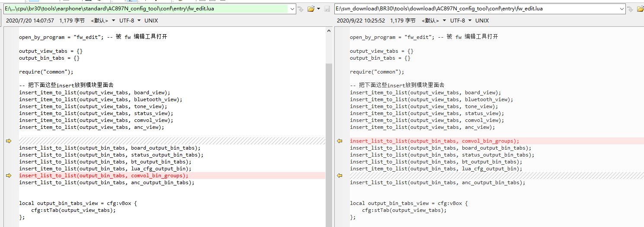Click the left pane reload arrow icon
The width and height of the screenshot is (644, 227).
[301, 9]
